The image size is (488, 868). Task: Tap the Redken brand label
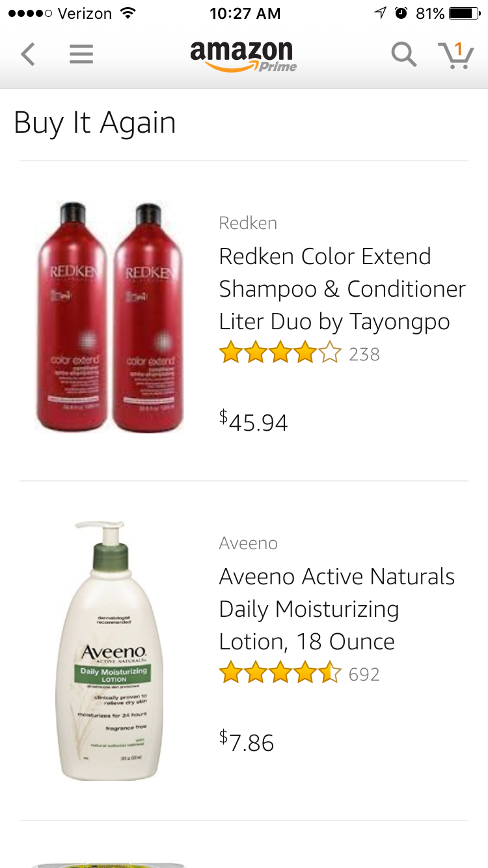[x=248, y=223]
